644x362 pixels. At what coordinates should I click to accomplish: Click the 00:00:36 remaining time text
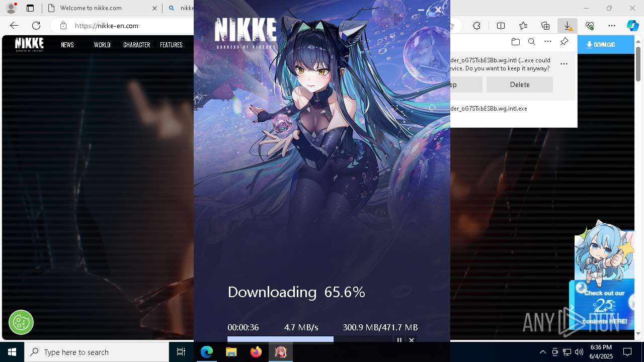[243, 327]
